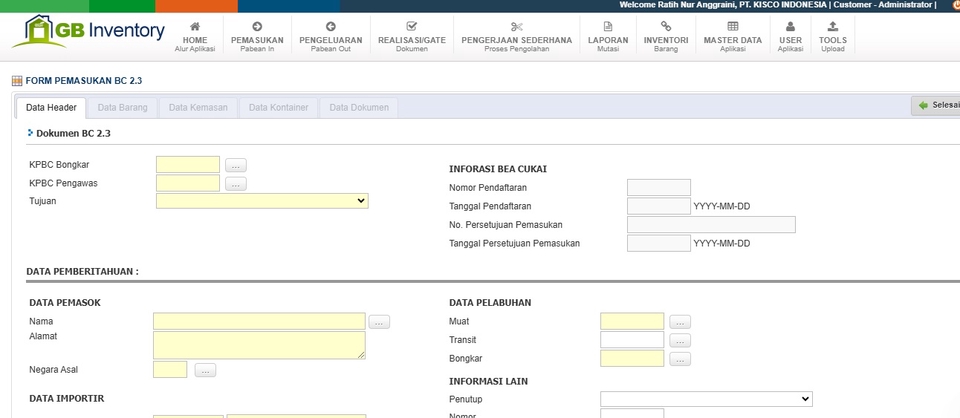The height and width of the screenshot is (418, 960).
Task: Click the Nomor Pendaftaran field
Action: pos(659,188)
